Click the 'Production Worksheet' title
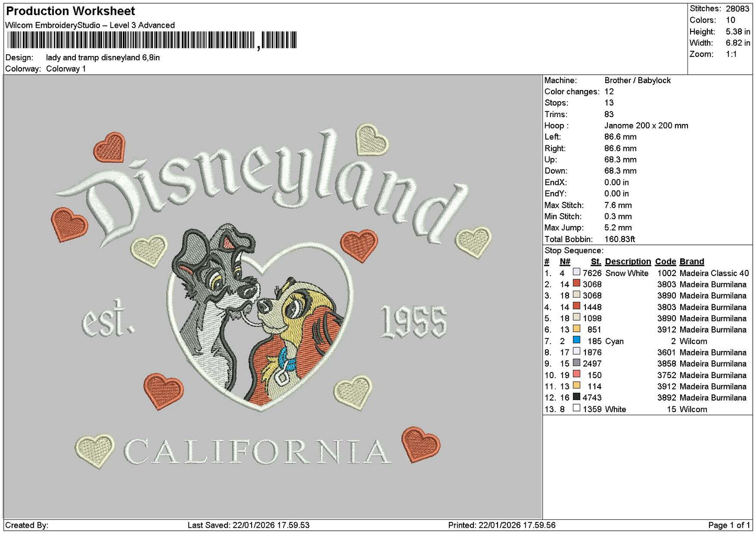756x534 pixels. click(71, 11)
